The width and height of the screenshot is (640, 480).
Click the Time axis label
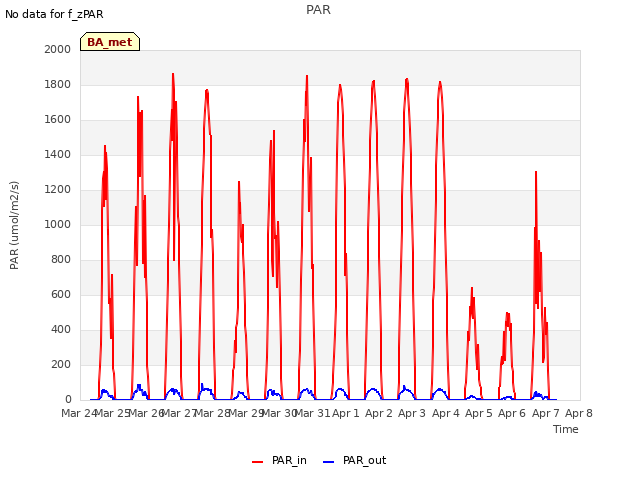(566, 429)
